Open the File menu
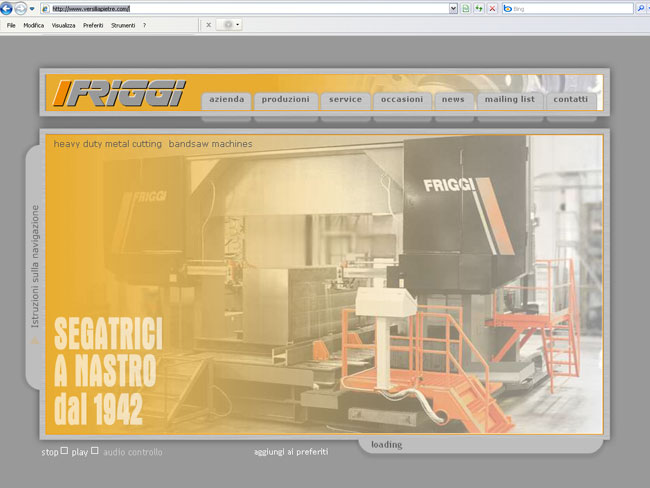 pos(11,25)
